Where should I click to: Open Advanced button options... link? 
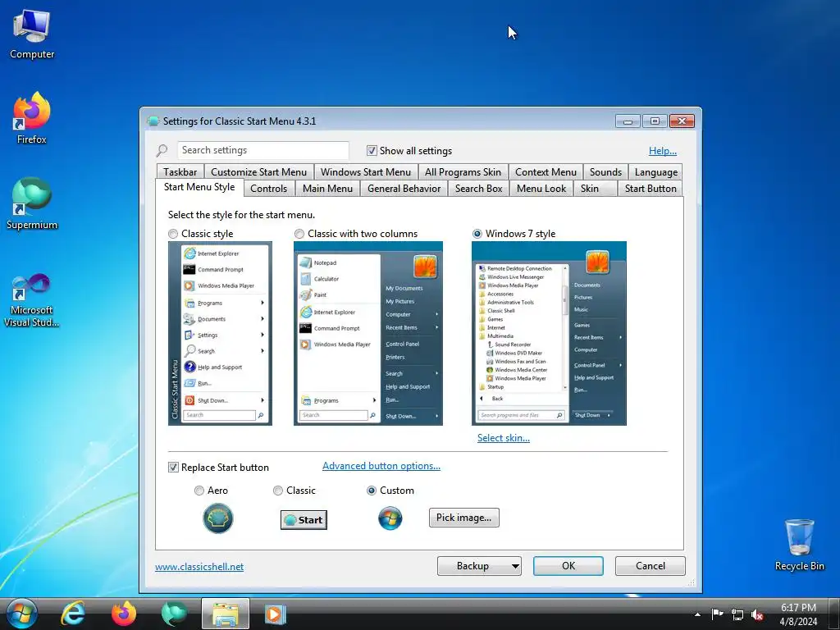[x=381, y=466]
